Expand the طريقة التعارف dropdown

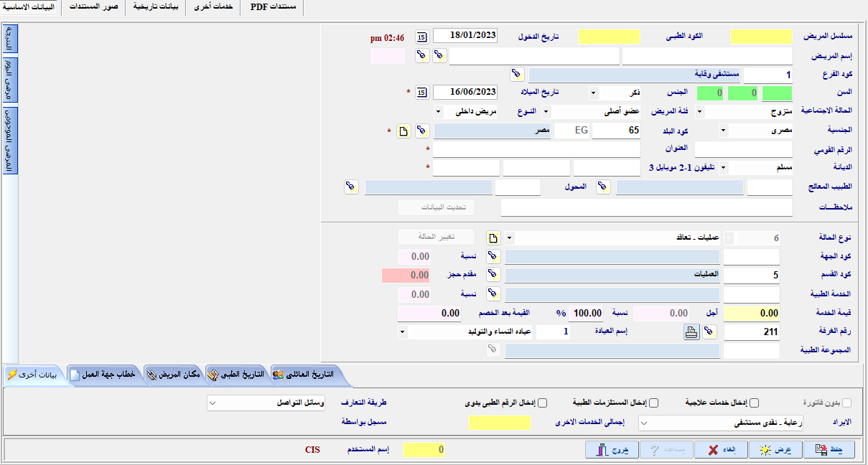[212, 403]
